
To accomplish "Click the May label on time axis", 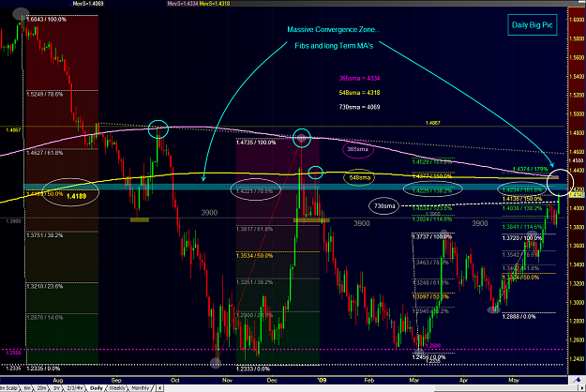I will (514, 380).
